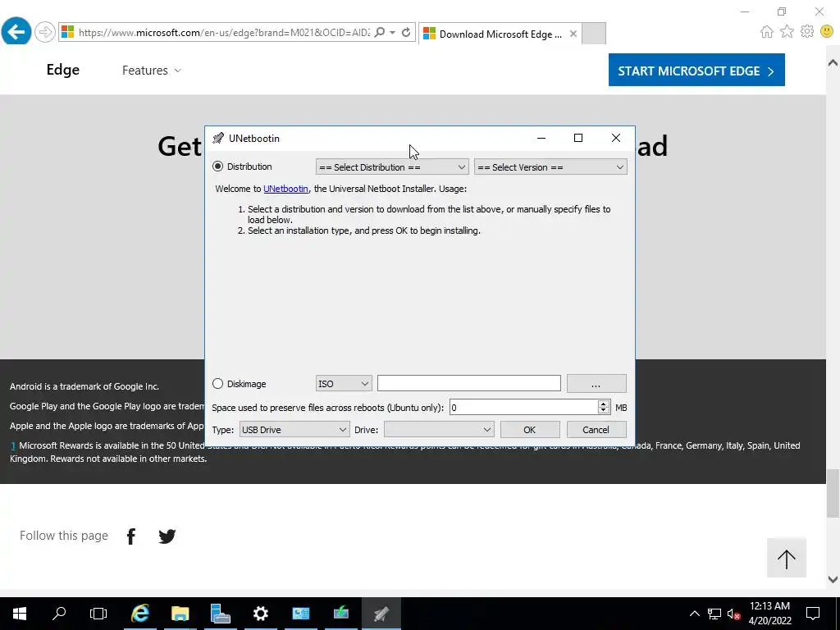Maximize the UNetbootin window

click(578, 138)
